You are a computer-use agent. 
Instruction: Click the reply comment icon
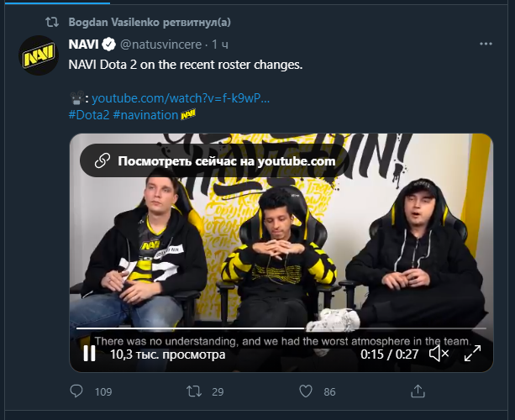(x=76, y=391)
